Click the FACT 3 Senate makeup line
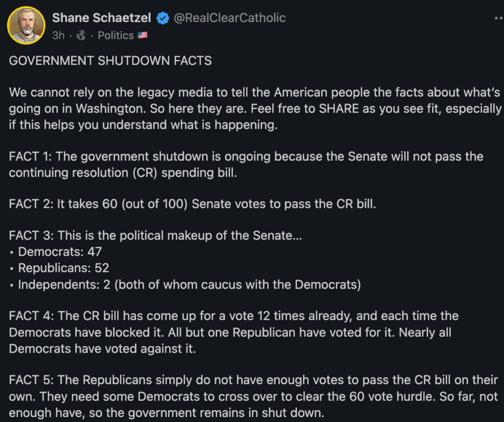Viewport: 504px width, 422px height. [156, 235]
